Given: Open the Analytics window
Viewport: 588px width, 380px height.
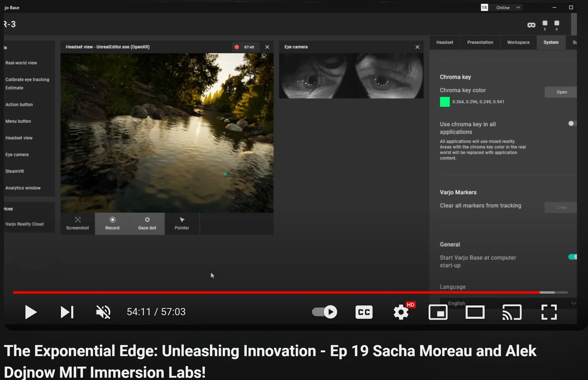Looking at the screenshot, I should (23, 188).
